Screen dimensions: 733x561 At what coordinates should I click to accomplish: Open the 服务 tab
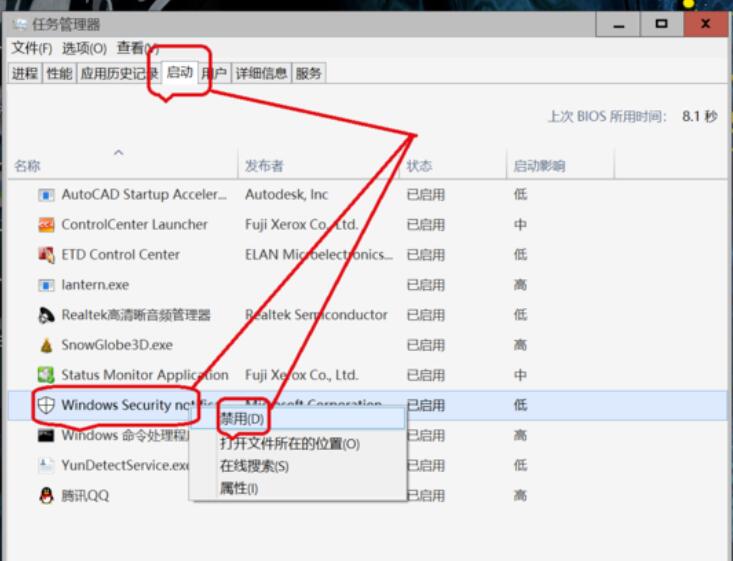pos(309,73)
